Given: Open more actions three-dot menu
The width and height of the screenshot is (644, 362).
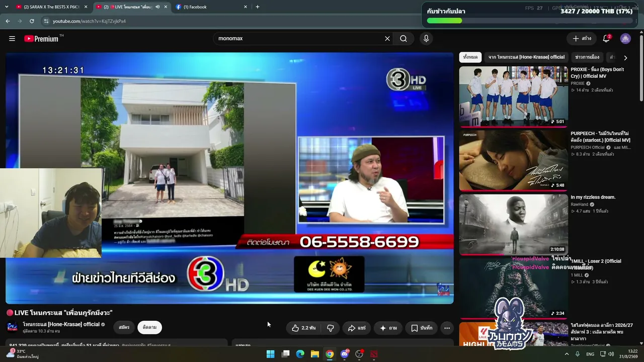Looking at the screenshot, I should 447,328.
